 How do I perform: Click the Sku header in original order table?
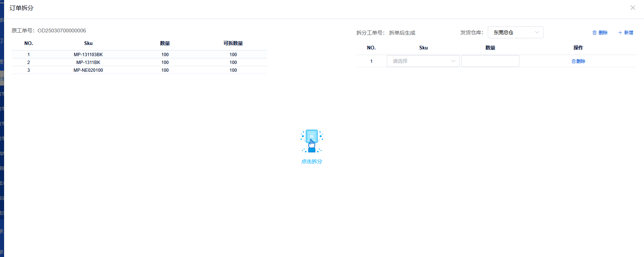[x=88, y=44]
